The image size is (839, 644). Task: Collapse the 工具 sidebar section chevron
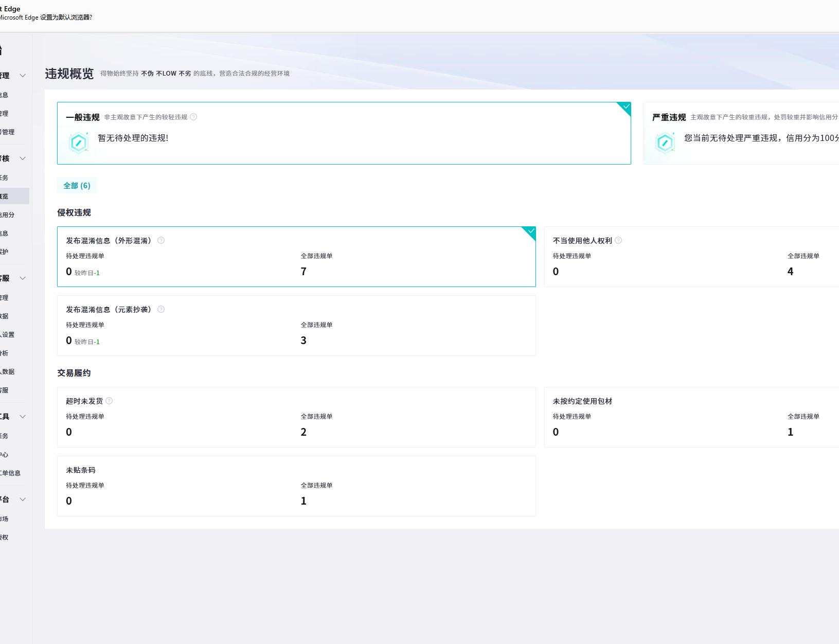[x=23, y=417]
